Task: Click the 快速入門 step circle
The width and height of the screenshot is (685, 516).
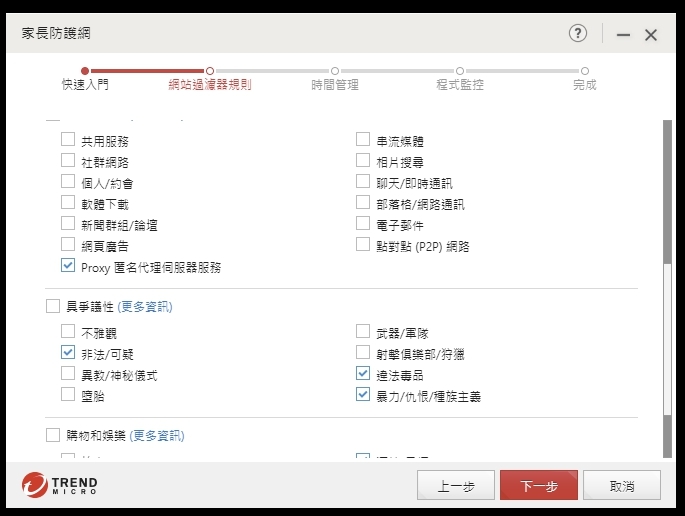Action: coord(85,71)
